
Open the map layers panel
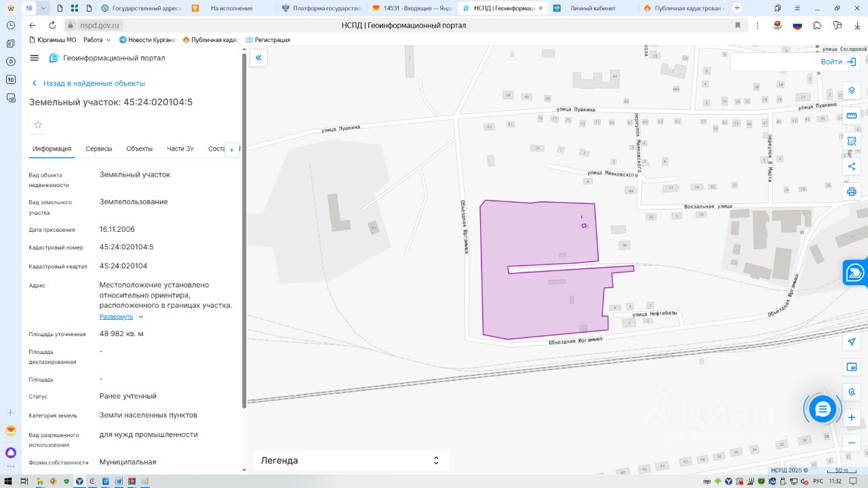click(x=852, y=90)
